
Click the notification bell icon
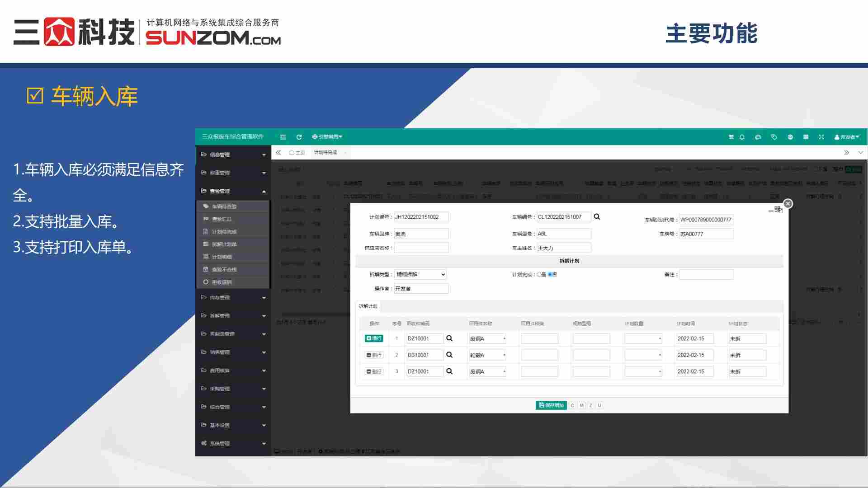[x=742, y=137]
